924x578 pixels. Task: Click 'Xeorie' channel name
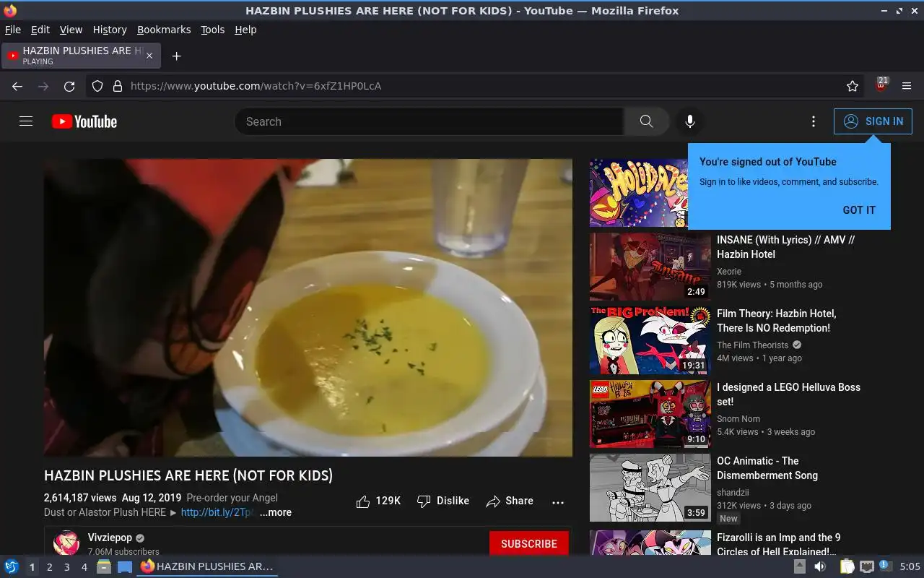pyautogui.click(x=729, y=272)
